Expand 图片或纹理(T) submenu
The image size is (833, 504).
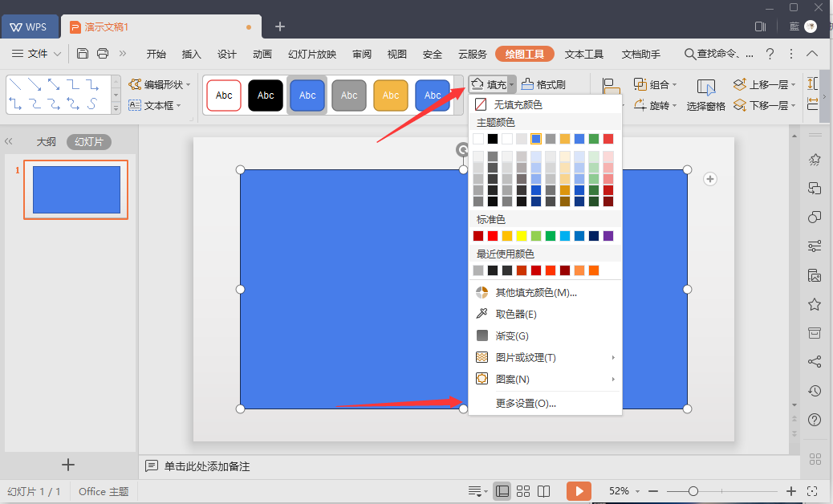545,357
